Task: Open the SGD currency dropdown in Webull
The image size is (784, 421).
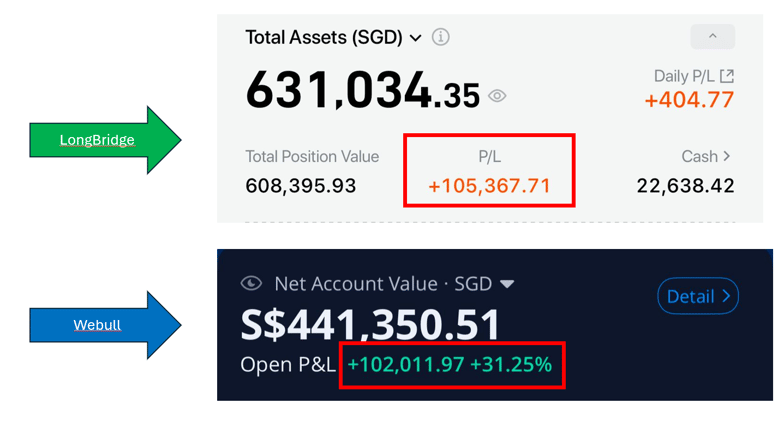Action: pyautogui.click(x=507, y=284)
